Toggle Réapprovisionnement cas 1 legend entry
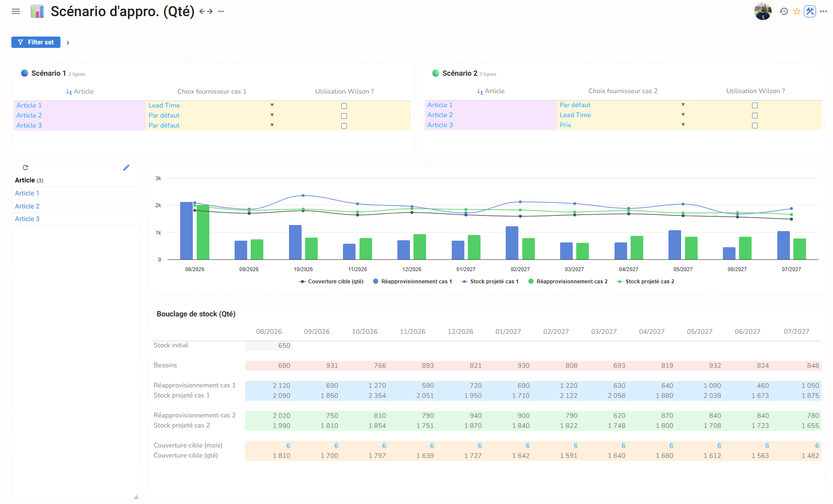 (413, 282)
